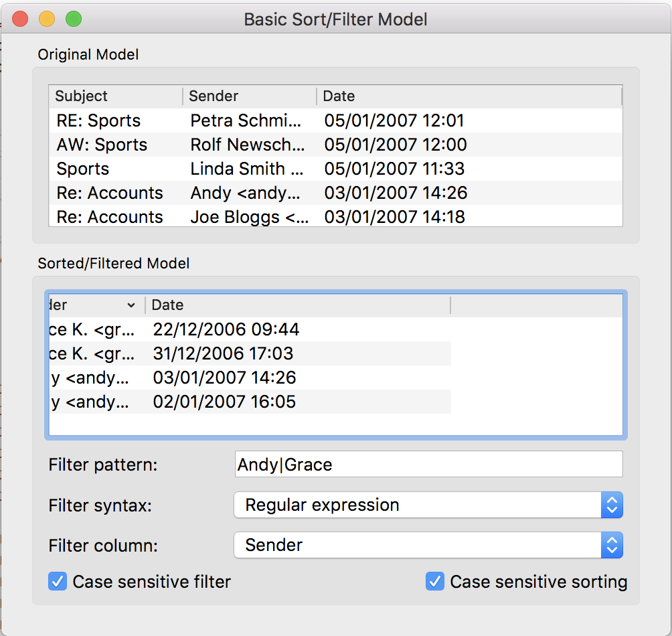Click the Filter pattern text field
This screenshot has height=636, width=672.
tap(428, 464)
